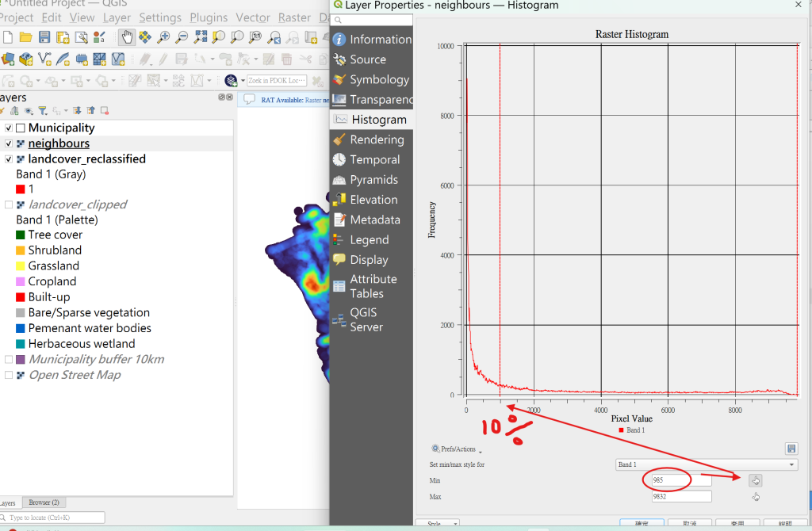Pick Max value on graph hand button

[756, 497]
